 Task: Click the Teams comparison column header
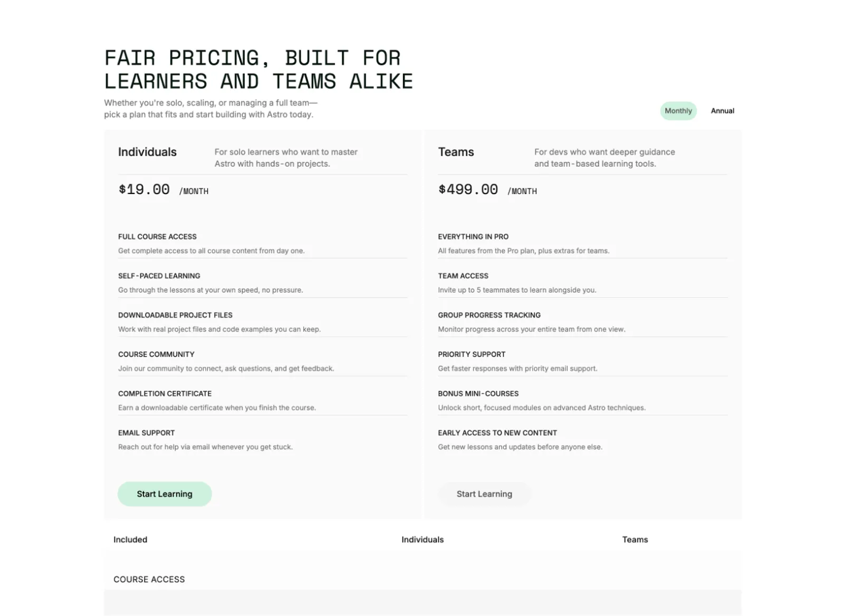pyautogui.click(x=635, y=540)
